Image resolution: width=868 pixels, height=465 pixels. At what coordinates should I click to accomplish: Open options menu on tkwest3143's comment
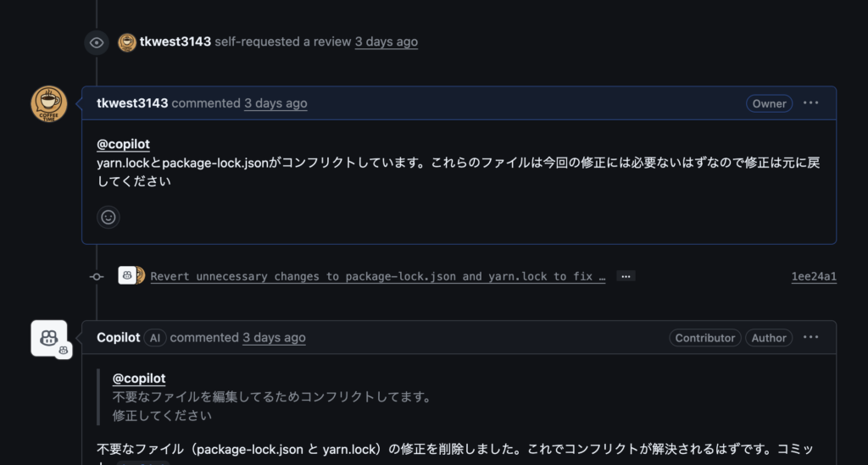[x=810, y=102]
